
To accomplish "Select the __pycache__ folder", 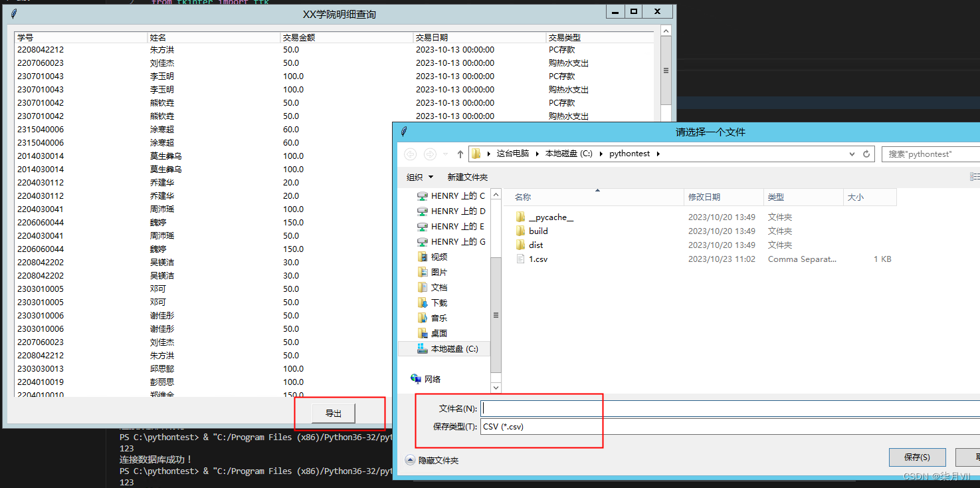I will point(551,217).
